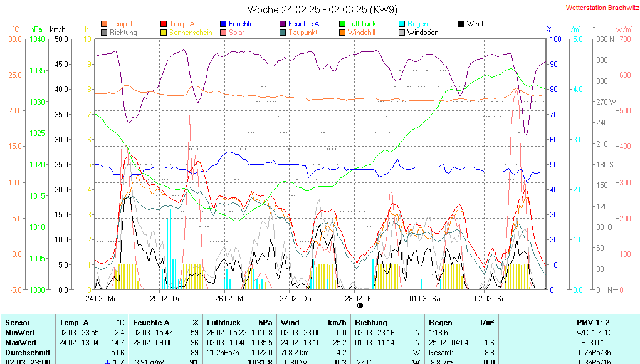The width and height of the screenshot is (640, 364).
Task: Click the Windböen legend label
Action: (x=422, y=33)
